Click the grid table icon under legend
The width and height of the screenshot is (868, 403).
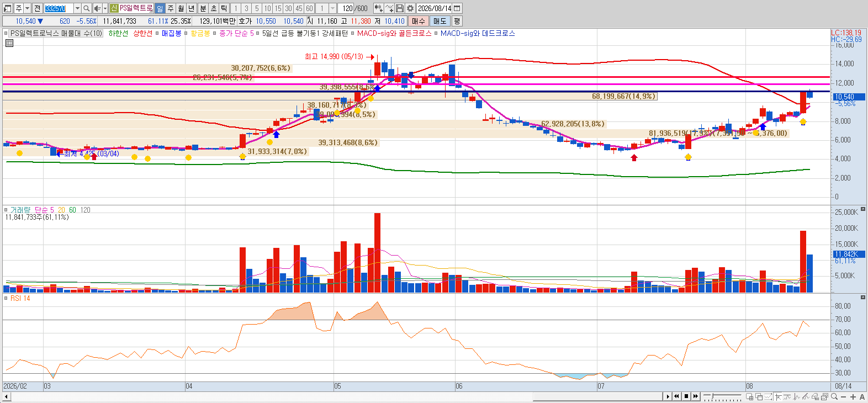point(9,43)
